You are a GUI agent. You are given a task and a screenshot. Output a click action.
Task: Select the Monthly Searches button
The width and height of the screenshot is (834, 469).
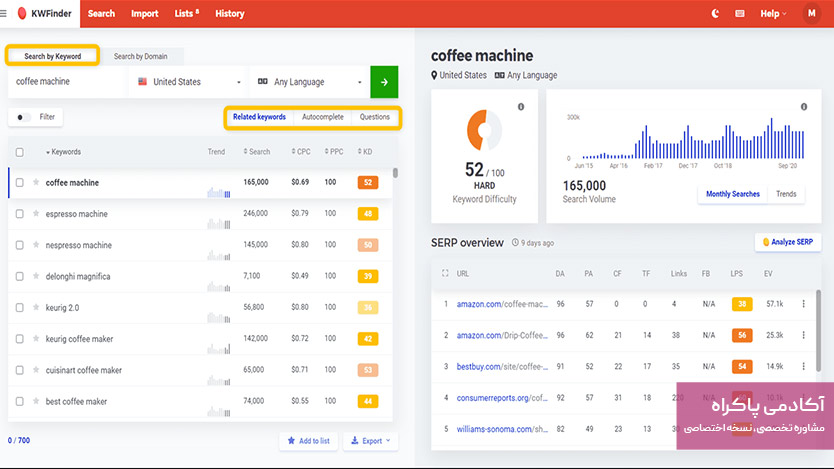point(732,194)
